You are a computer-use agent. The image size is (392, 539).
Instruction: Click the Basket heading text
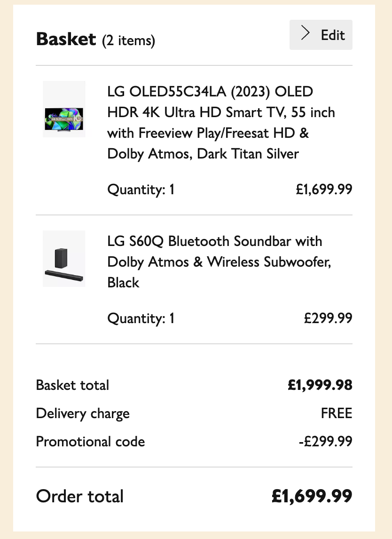point(66,40)
